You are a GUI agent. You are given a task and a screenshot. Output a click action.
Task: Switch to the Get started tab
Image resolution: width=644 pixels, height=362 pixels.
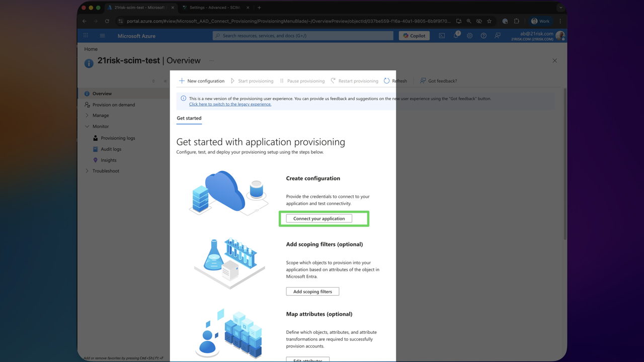coord(189,118)
